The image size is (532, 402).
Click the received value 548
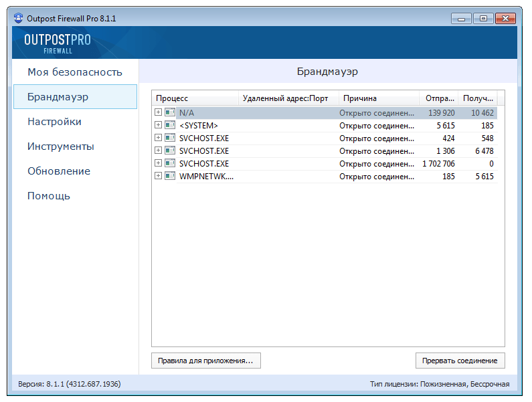(488, 138)
